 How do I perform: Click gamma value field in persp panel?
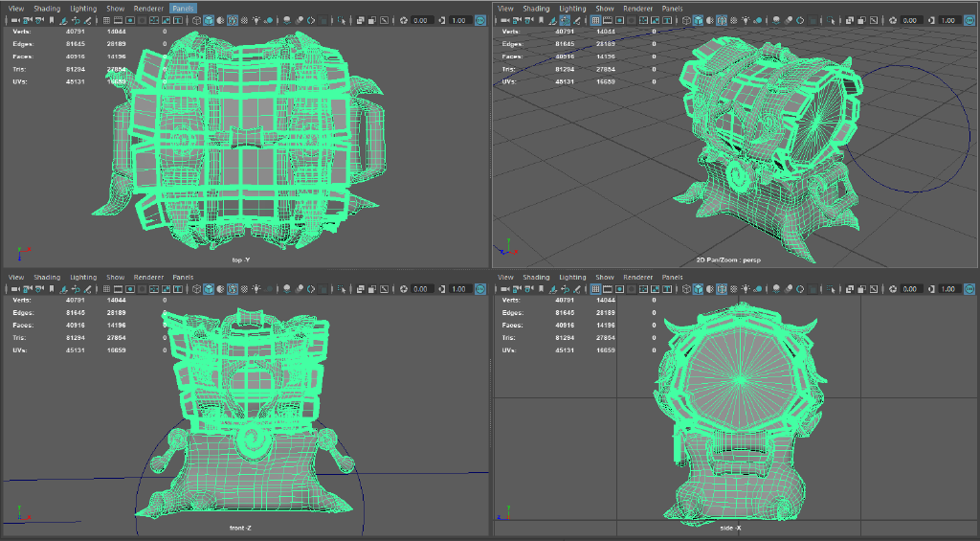[x=950, y=20]
